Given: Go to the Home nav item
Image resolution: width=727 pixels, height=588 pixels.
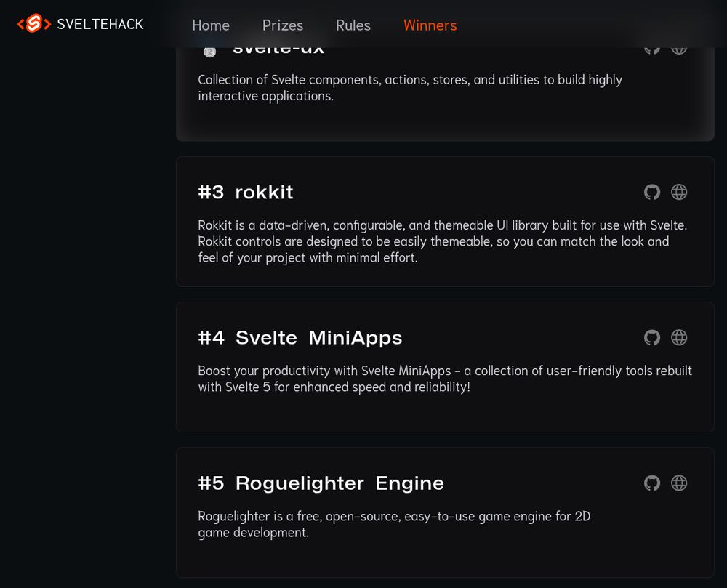Looking at the screenshot, I should [x=211, y=25].
